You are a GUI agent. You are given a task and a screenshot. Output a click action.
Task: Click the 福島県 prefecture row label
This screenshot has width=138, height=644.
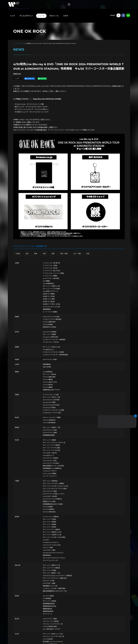(17, 372)
